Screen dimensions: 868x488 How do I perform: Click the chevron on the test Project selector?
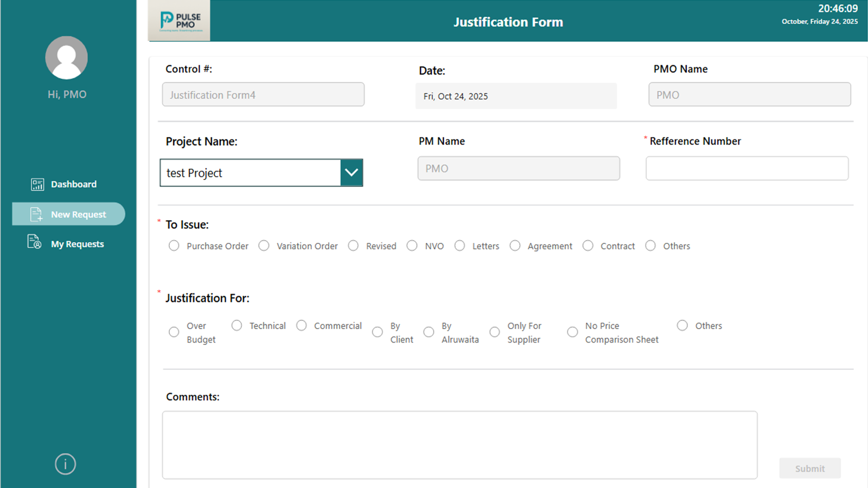[x=352, y=172]
